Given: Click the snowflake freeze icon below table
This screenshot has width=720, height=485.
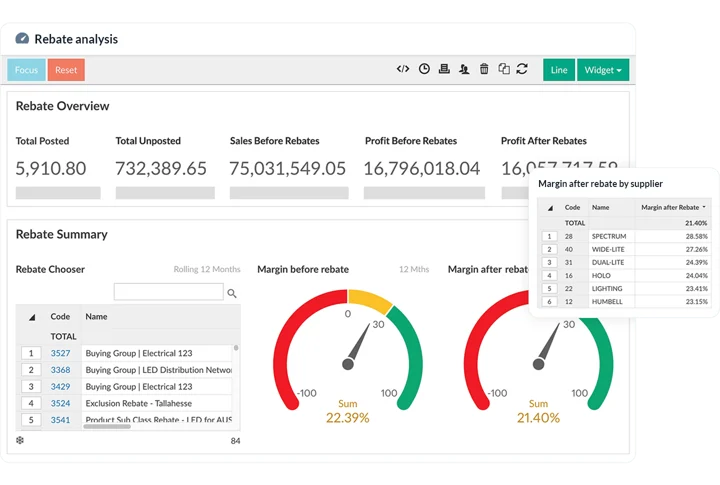Looking at the screenshot, I should [20, 440].
